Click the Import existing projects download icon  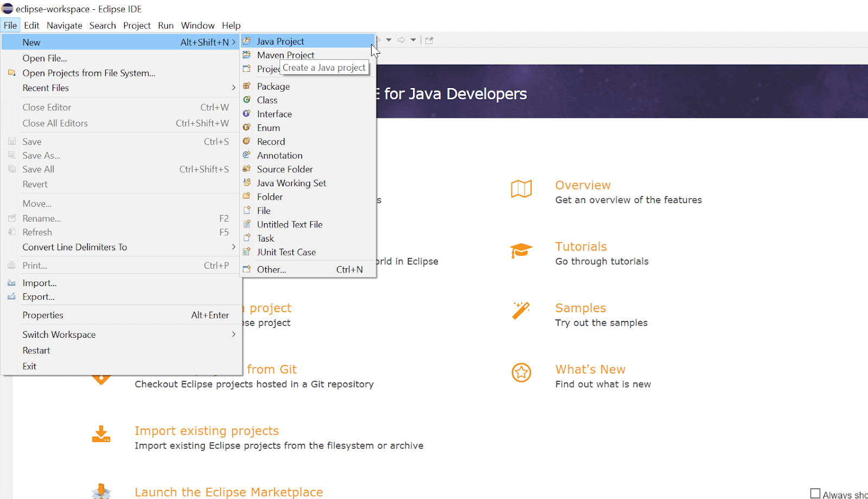101,434
